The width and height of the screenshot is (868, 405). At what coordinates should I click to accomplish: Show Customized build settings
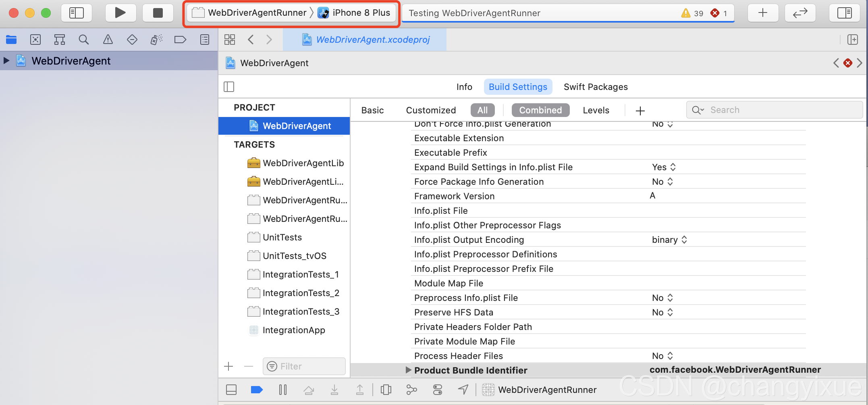[431, 110]
